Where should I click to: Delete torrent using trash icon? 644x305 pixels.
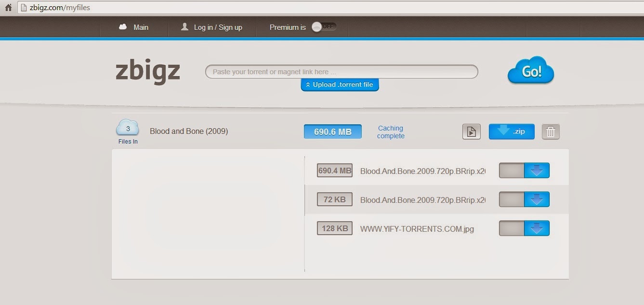pos(551,132)
